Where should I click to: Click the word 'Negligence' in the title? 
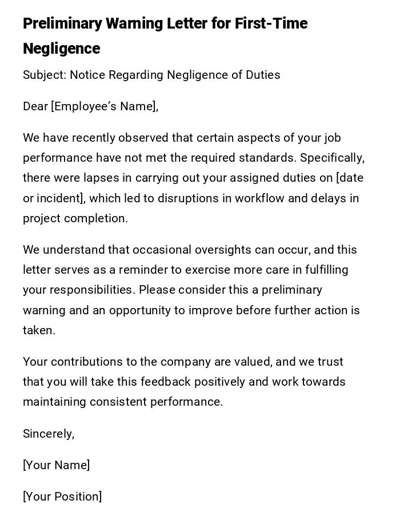coord(61,49)
